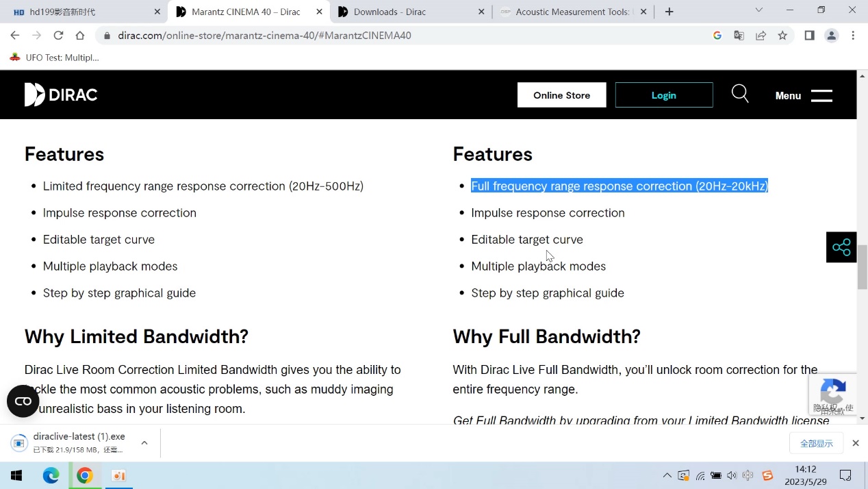Open Microsoft Edge from the taskbar
The height and width of the screenshot is (489, 868).
coord(51,475)
